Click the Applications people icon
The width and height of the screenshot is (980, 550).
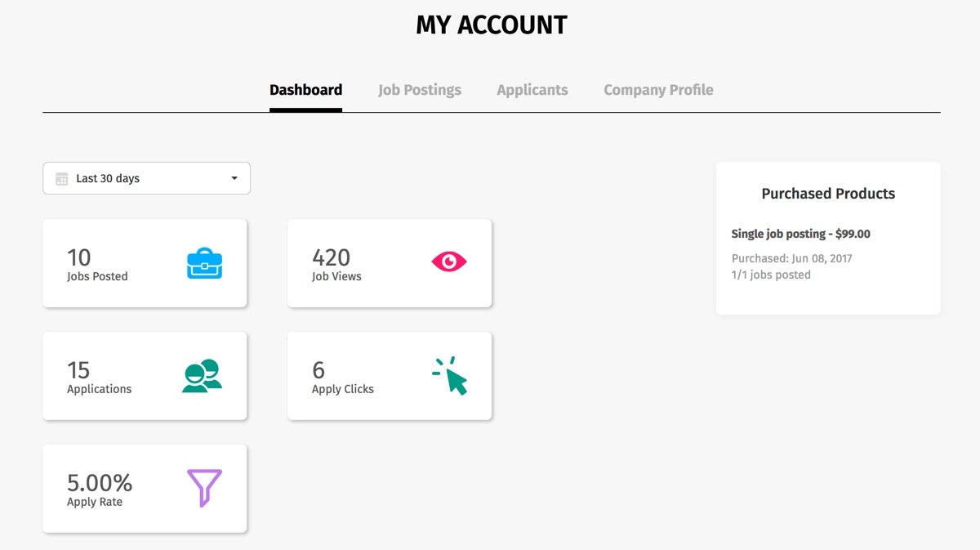(202, 376)
